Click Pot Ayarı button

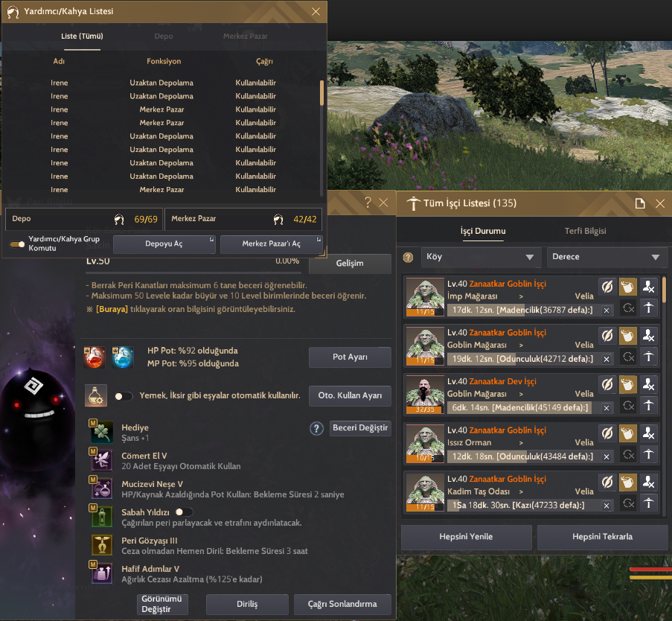(x=350, y=357)
